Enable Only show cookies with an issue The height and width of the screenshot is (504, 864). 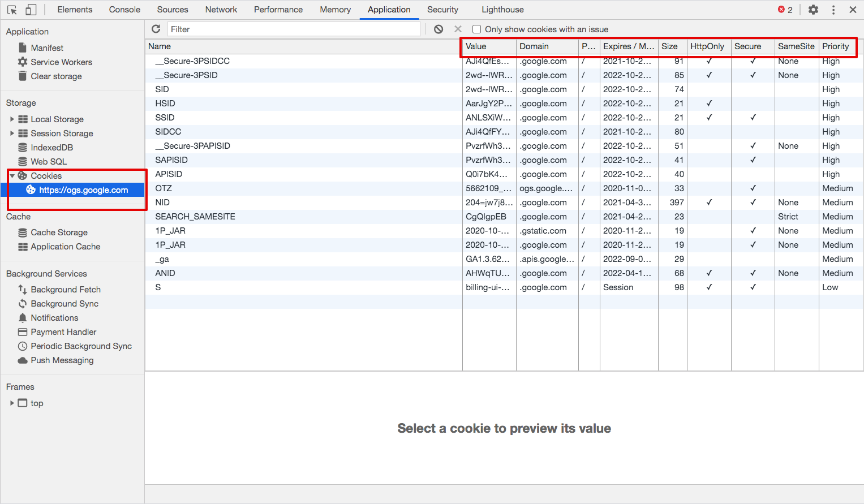(x=477, y=29)
